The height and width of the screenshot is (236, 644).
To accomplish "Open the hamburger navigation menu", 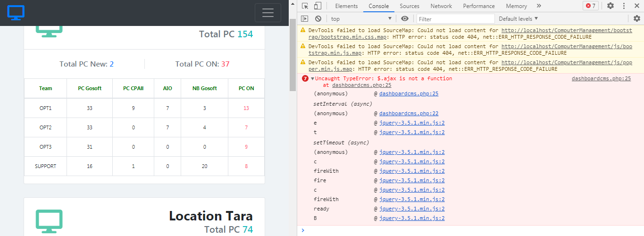I will point(268,13).
